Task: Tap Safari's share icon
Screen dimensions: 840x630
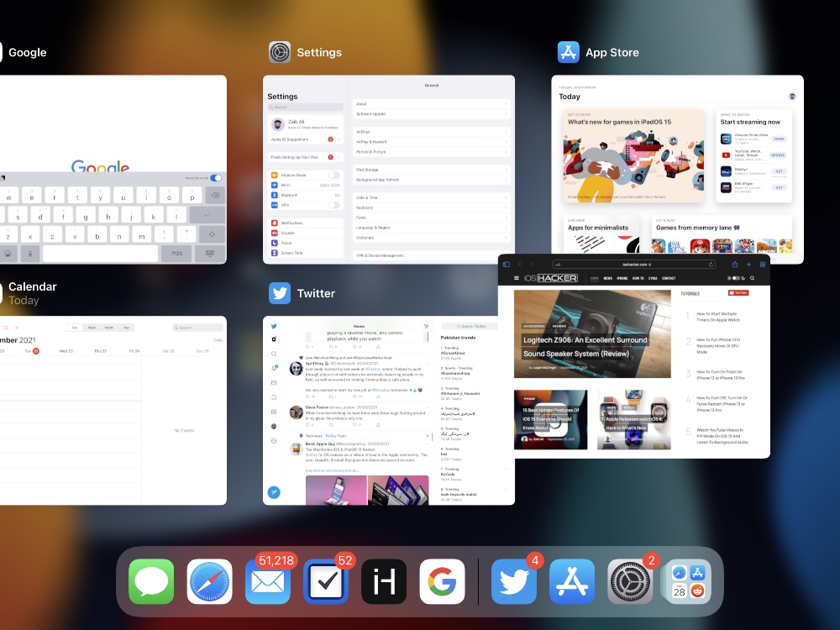Action: click(735, 264)
